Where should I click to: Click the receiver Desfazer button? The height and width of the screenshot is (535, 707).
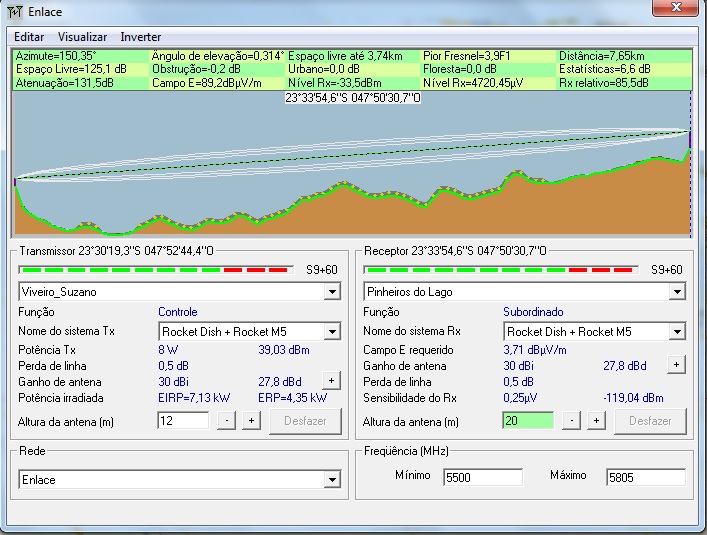pyautogui.click(x=649, y=421)
